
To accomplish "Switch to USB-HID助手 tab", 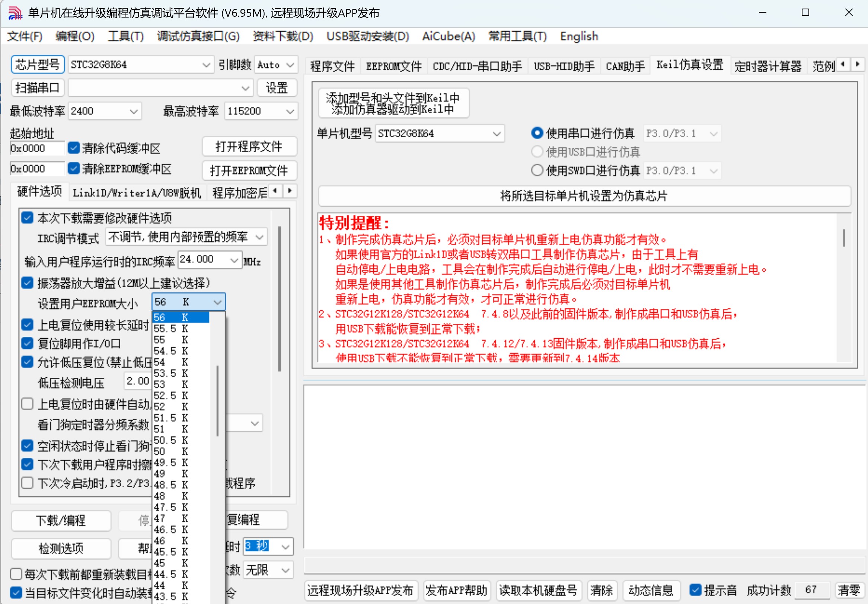I will [564, 66].
